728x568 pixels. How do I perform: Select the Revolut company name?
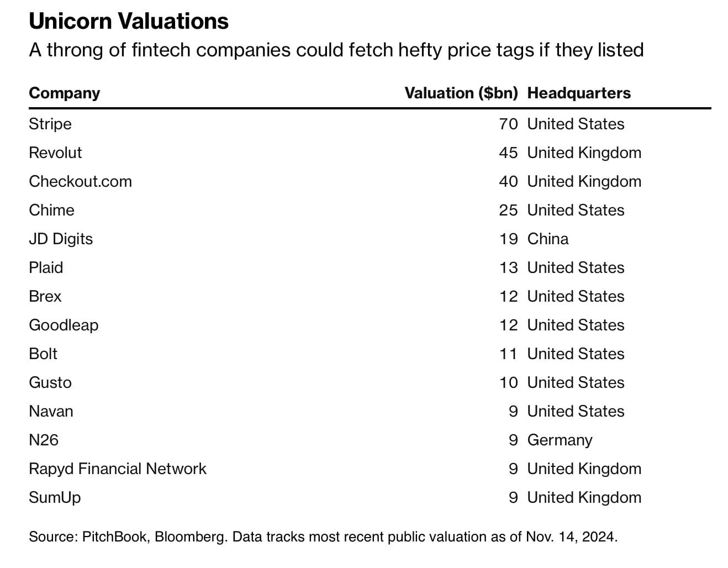55,152
